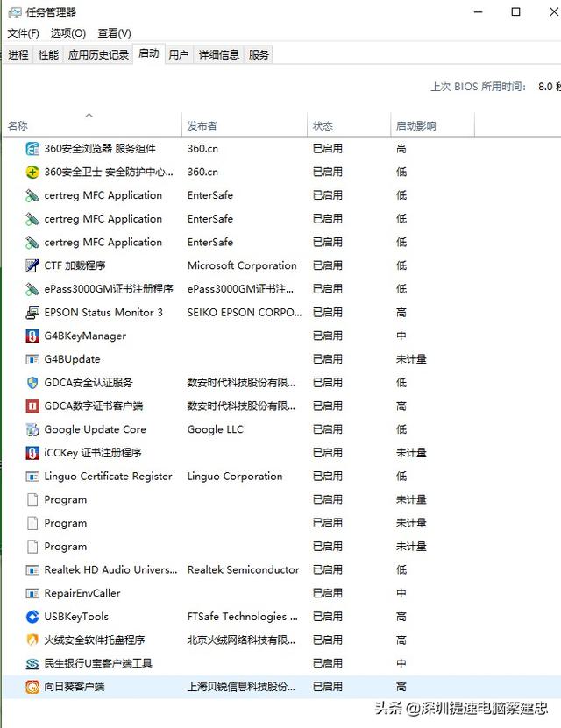
Task: Click the Realtek Semiconductor publisher cell
Action: point(243,569)
